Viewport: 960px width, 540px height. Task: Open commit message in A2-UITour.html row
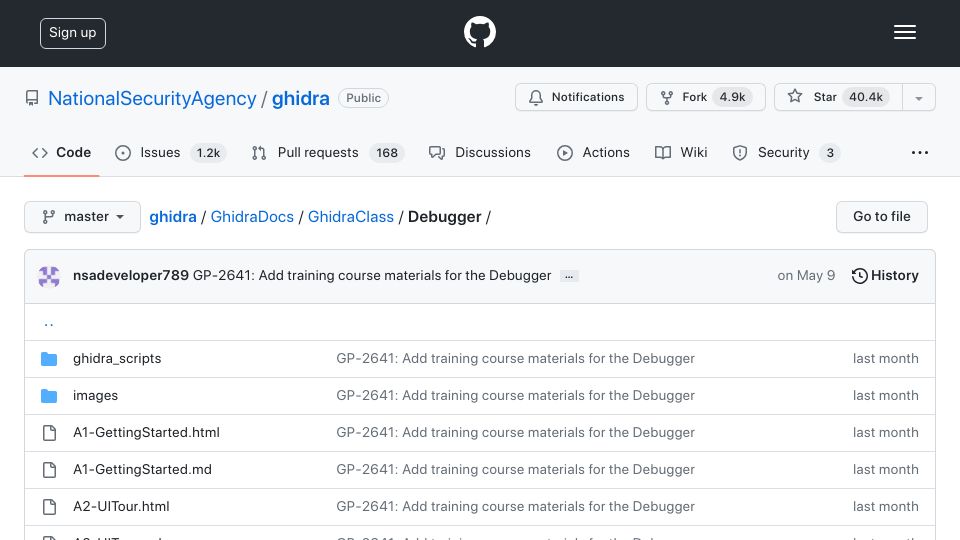coord(516,506)
